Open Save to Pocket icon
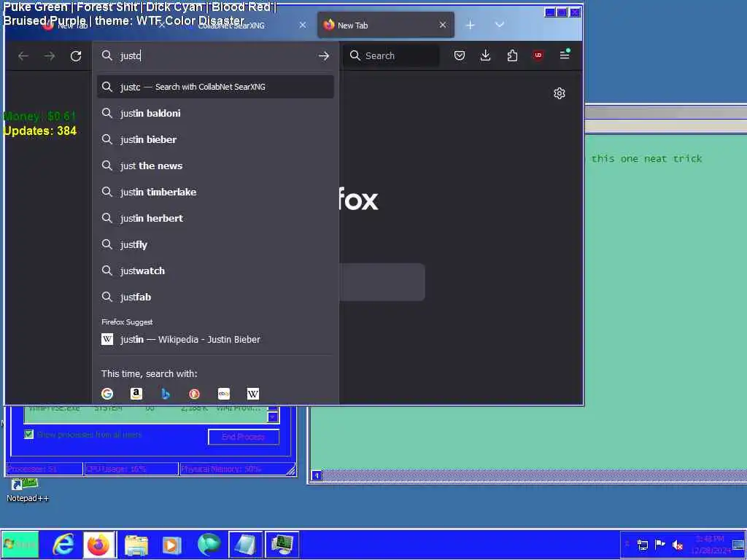Screen dimensions: 747x560 tap(460, 55)
